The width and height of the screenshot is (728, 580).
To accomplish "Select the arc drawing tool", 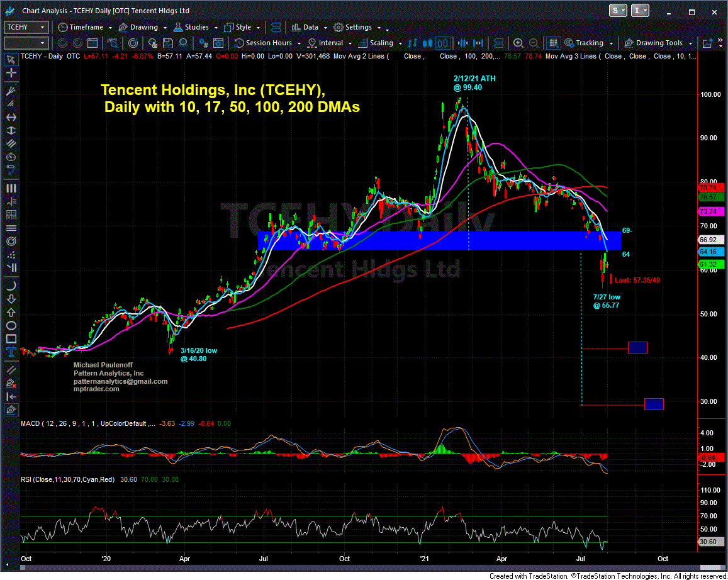I will tap(11, 286).
